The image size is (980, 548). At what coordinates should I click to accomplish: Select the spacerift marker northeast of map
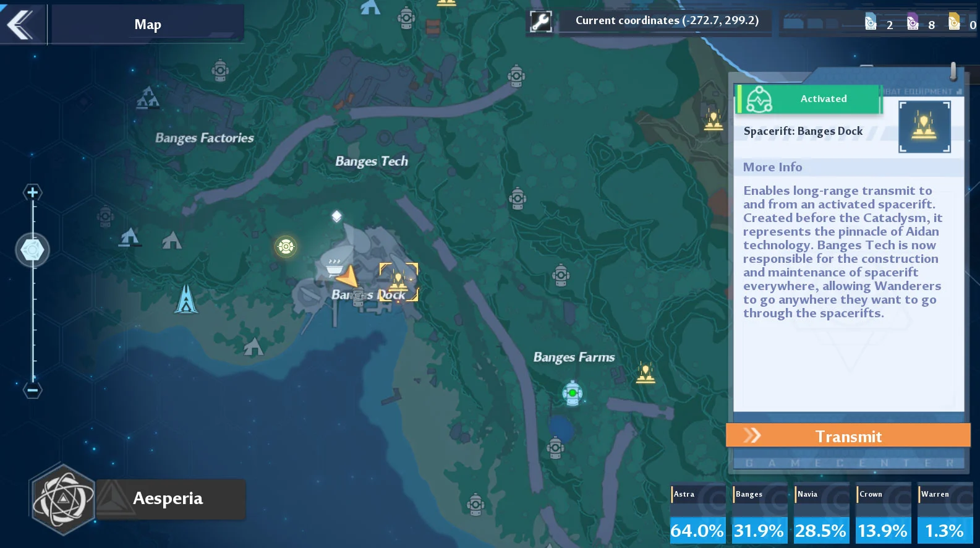point(714,120)
